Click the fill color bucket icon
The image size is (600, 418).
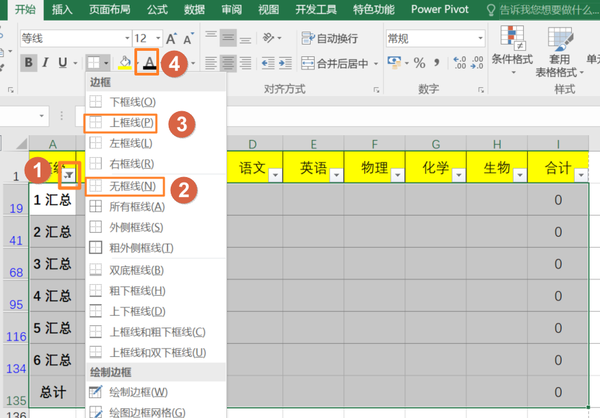[x=124, y=63]
